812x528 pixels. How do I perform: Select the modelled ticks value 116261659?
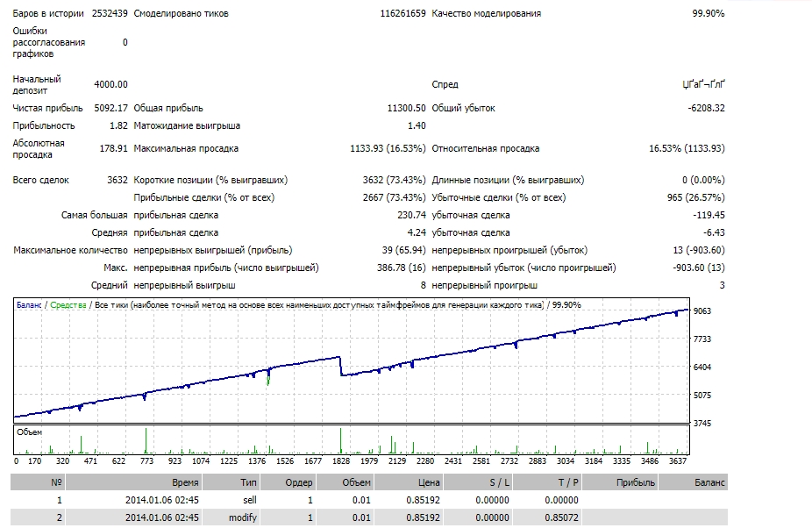[402, 13]
